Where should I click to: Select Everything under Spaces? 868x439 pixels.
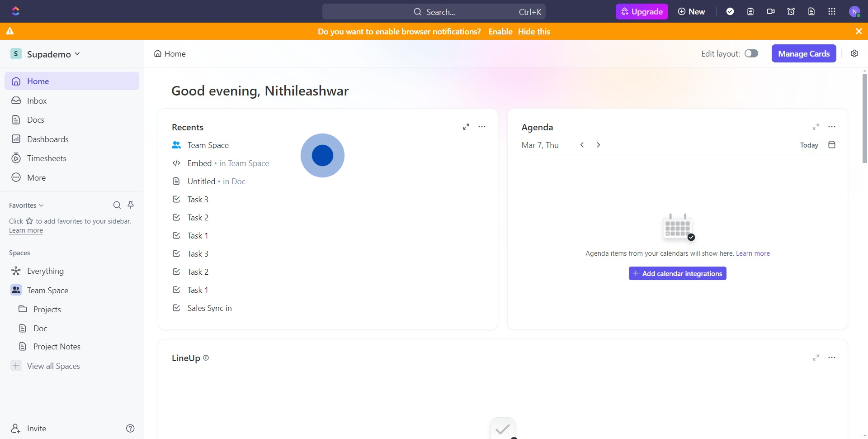pos(72,271)
